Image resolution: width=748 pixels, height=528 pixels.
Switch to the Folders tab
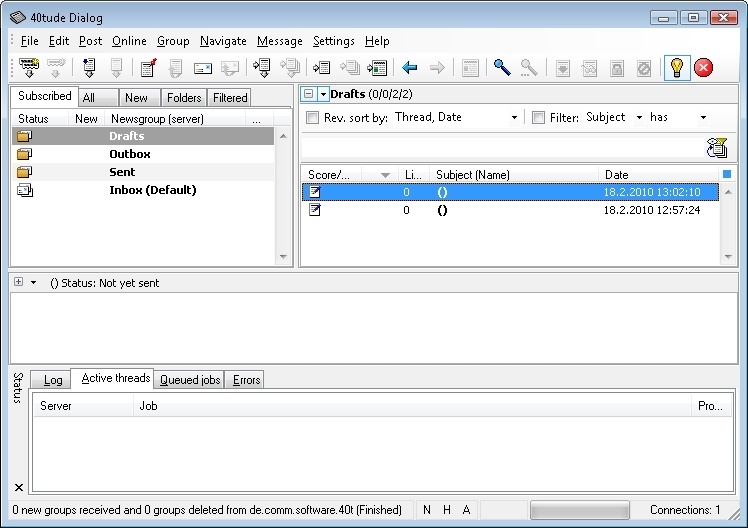[x=184, y=98]
